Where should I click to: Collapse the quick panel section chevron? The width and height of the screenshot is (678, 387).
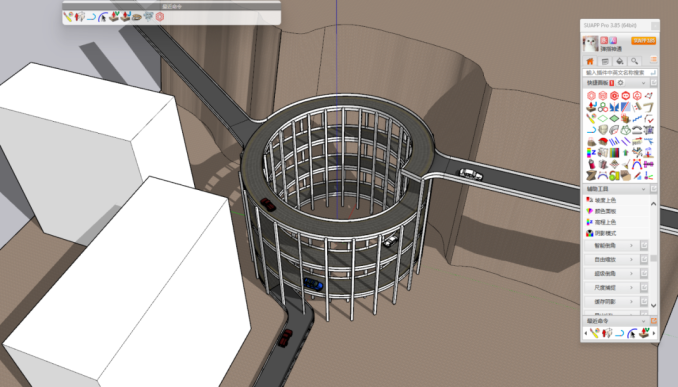click(643, 83)
